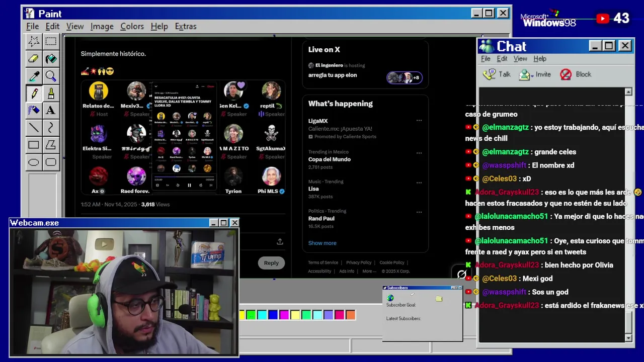Activate the Text tool in Paint

click(51, 110)
